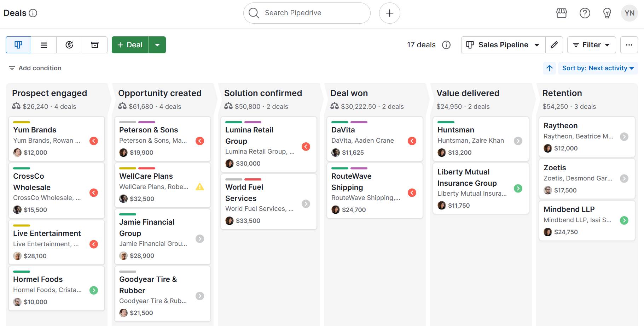
Task: Click the info icon next to 17 deals
Action: 446,45
